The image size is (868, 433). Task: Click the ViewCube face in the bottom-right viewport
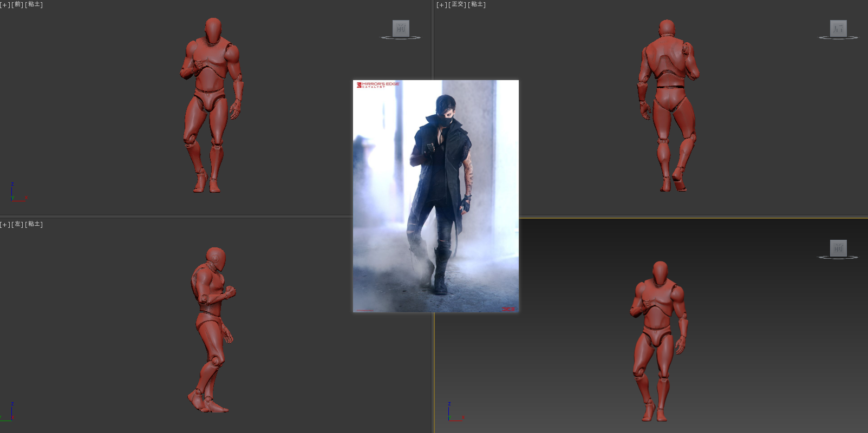[x=838, y=248]
